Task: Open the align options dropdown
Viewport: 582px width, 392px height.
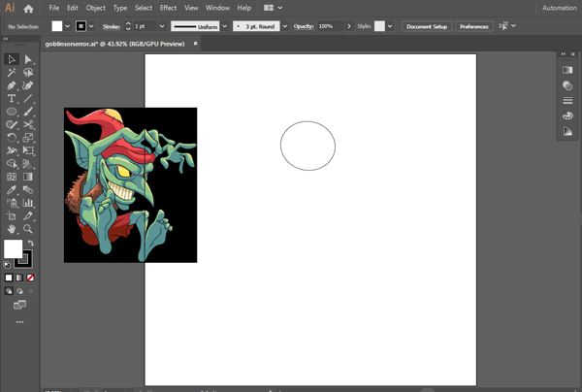Action: tap(513, 26)
